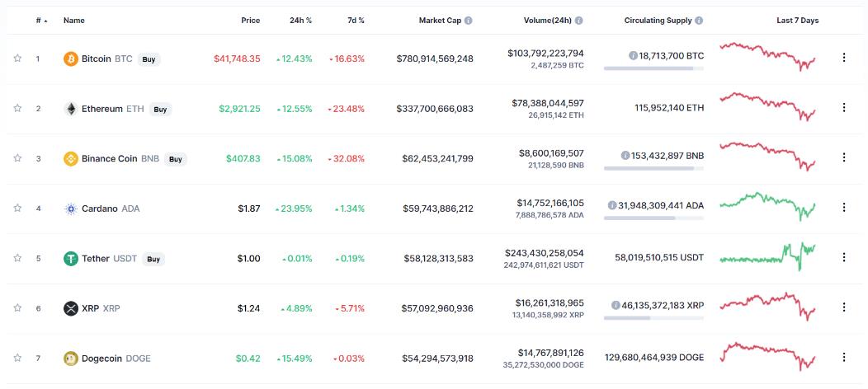Expand the options menu for XRP row
The height and width of the screenshot is (389, 868).
coord(843,307)
